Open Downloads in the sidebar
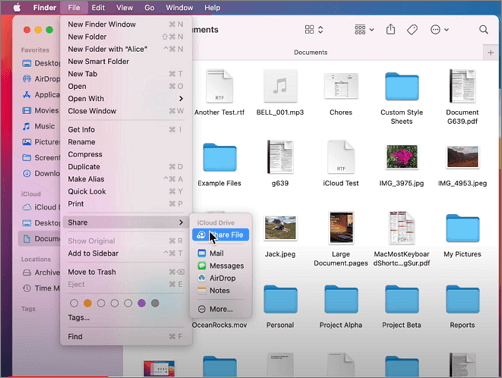This screenshot has width=502, height=378. click(x=41, y=173)
